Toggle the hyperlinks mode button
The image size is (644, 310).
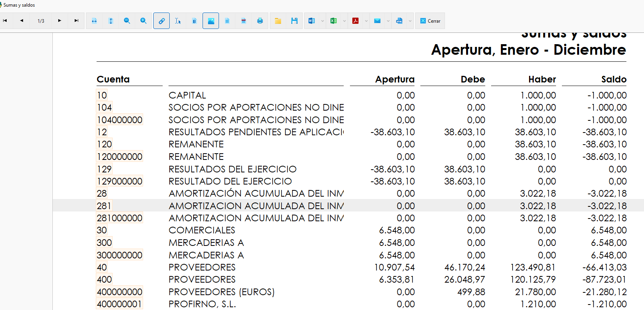161,21
